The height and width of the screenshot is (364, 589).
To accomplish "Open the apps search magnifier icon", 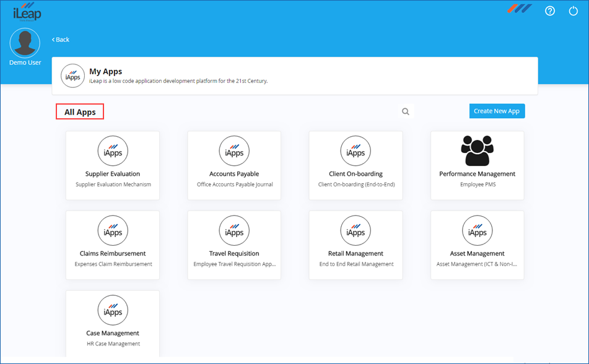I will [406, 111].
